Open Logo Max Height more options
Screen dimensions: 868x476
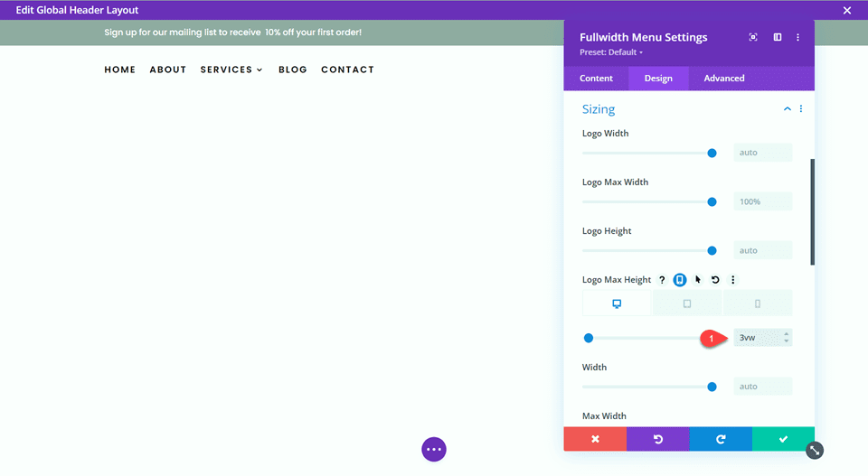733,280
